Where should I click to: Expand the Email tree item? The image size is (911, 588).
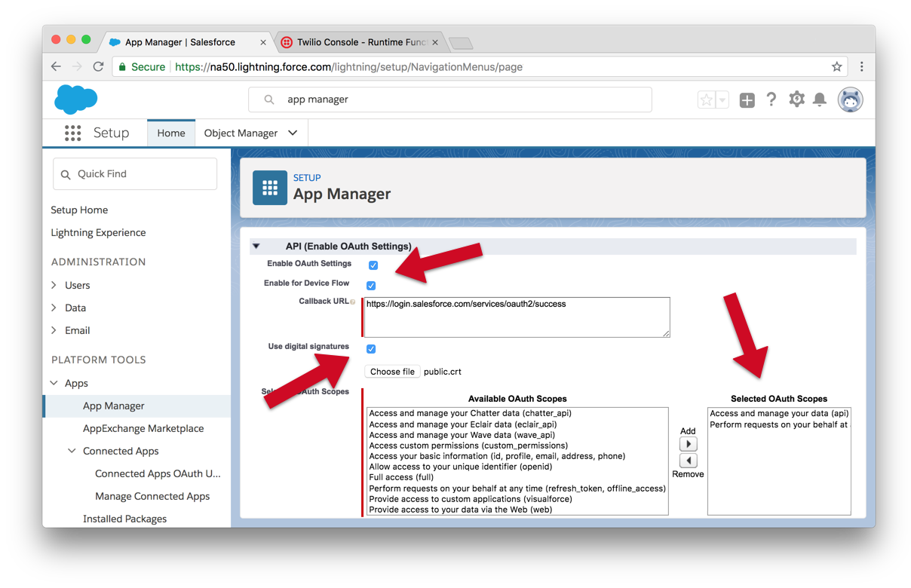54,330
